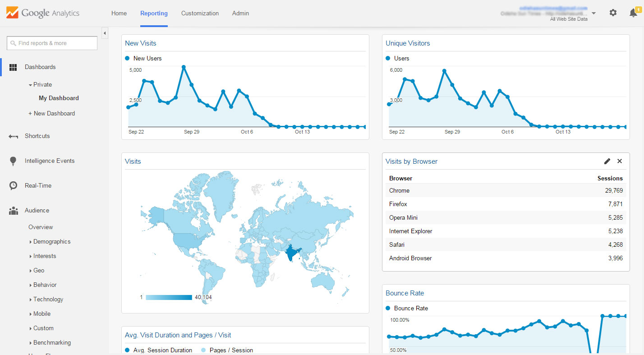Select the Reporting tab
Image resolution: width=644 pixels, height=355 pixels.
[x=154, y=13]
